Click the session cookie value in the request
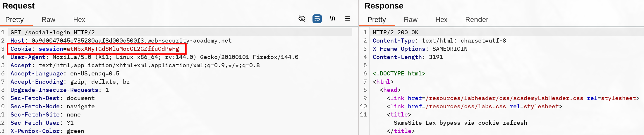Image resolution: width=644 pixels, height=135 pixels. click(x=123, y=49)
